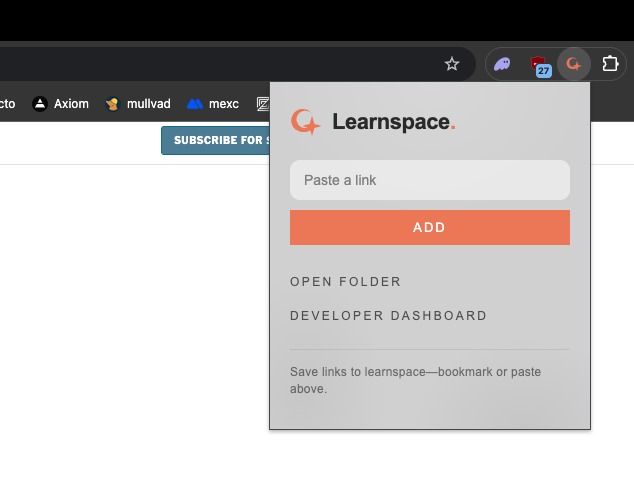
Task: Open the mexc bookmark
Action: click(213, 104)
